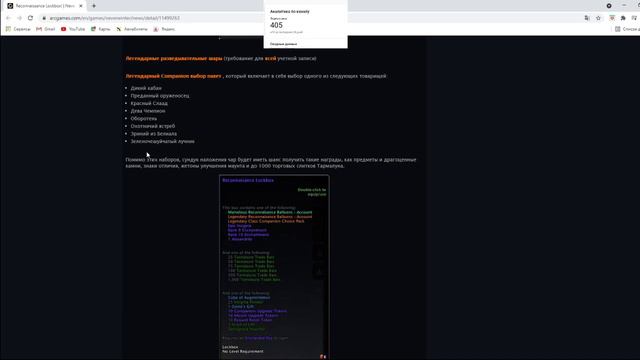Open the dark circle icon in title bar

(x=609, y=6)
